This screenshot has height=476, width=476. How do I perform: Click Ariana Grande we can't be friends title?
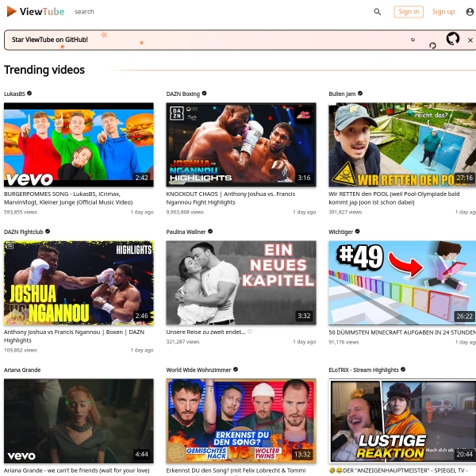76,470
